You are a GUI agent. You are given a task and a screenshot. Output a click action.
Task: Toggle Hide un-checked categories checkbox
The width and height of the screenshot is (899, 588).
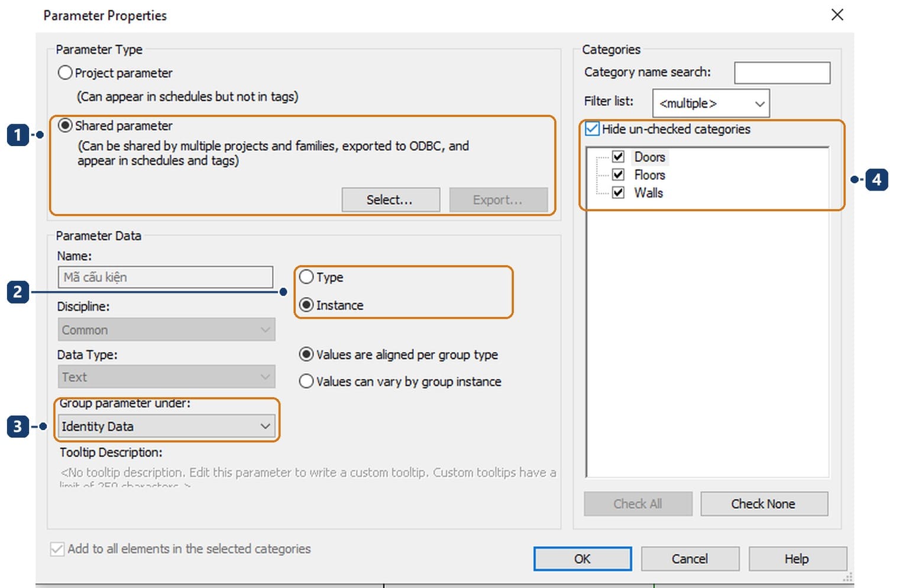coord(592,129)
